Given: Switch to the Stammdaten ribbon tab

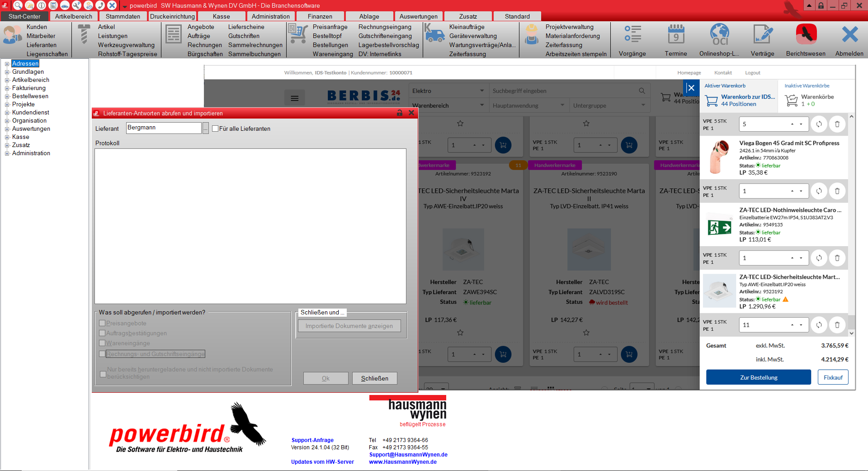Looking at the screenshot, I should click(x=123, y=16).
